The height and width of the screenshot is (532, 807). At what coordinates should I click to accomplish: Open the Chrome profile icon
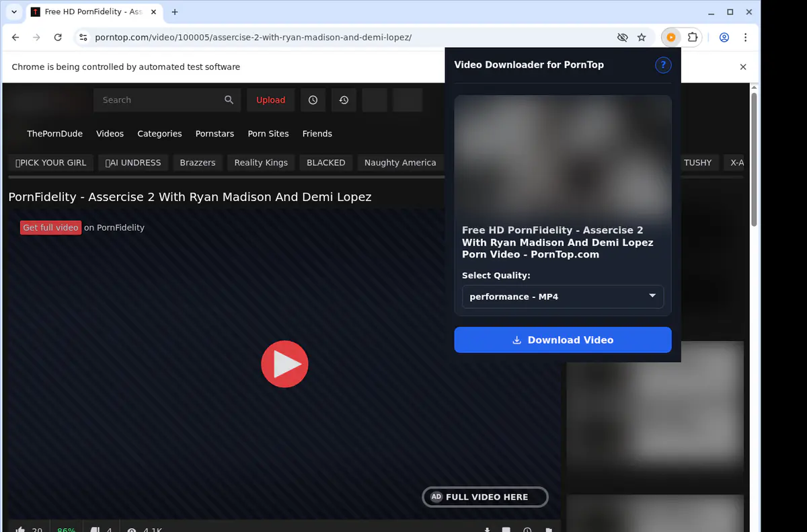coord(724,38)
